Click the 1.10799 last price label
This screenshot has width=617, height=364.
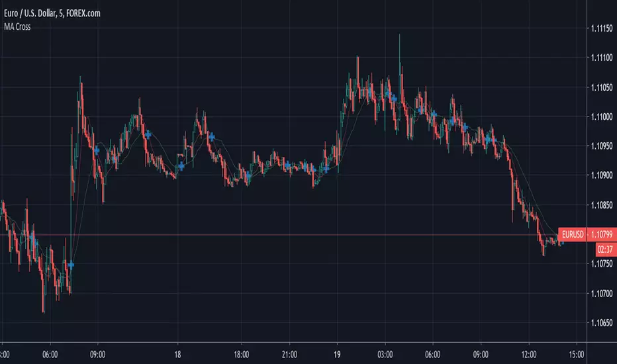click(602, 234)
